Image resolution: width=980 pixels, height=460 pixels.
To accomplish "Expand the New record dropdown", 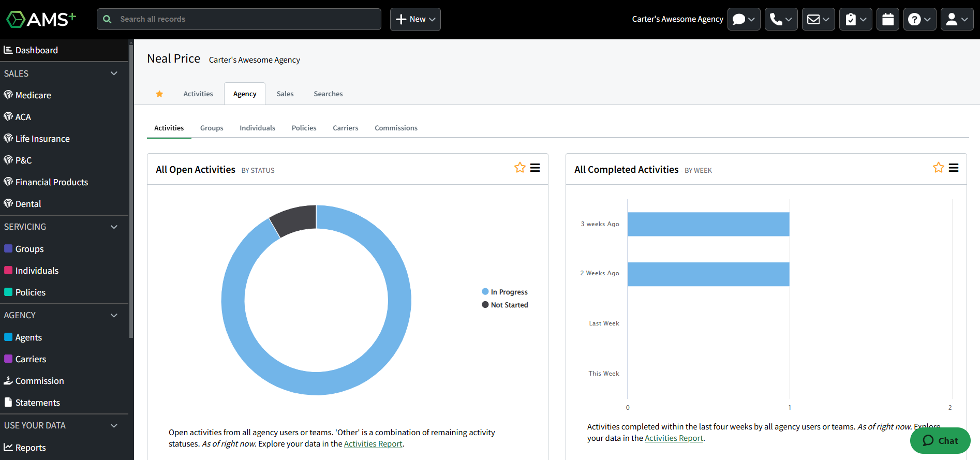I will [415, 19].
